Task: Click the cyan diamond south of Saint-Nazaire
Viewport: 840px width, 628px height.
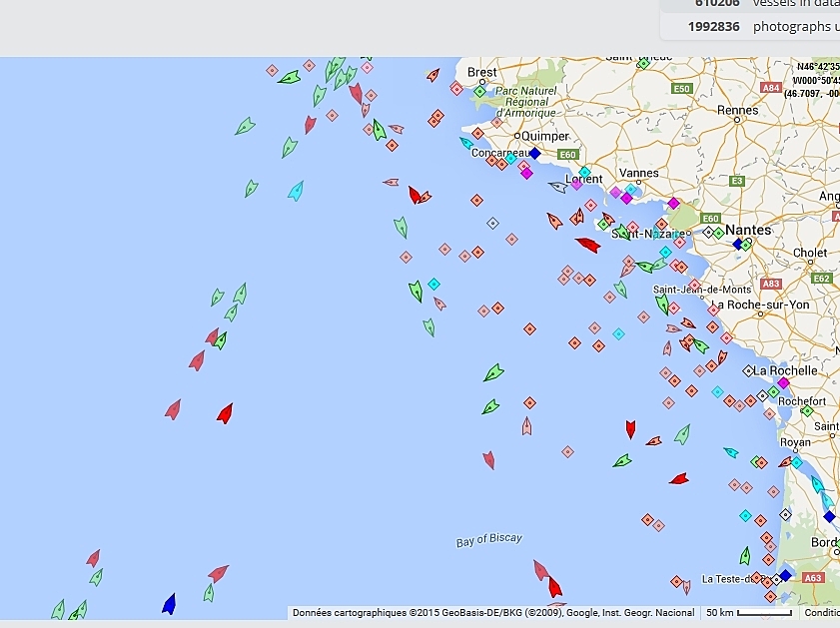Action: tap(665, 252)
